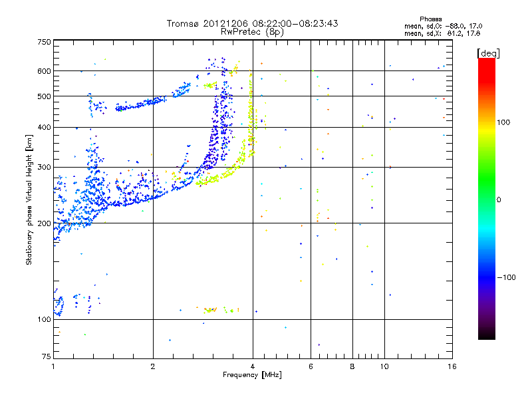This screenshot has height=399, width=532.
Task: Click the 'Stationary phase Virtual Height [km]' axis label
Action: coord(29,199)
